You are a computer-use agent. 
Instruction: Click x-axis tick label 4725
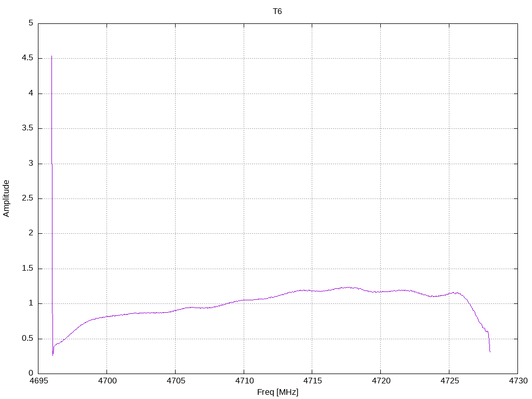coord(449,381)
